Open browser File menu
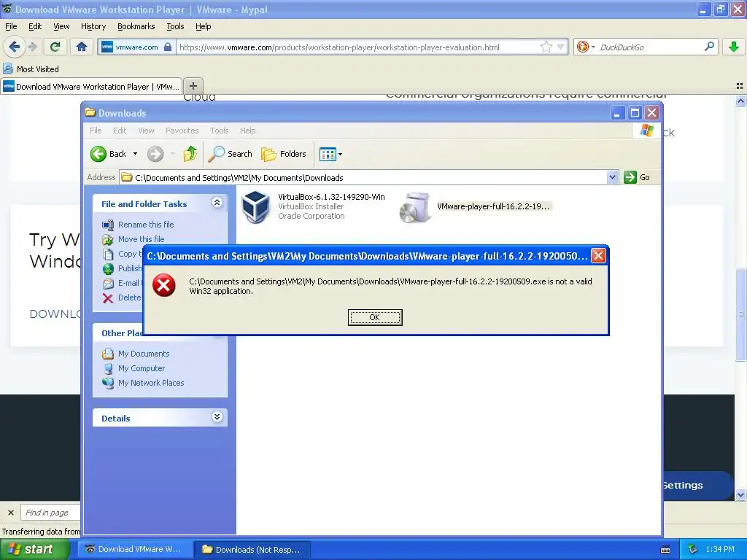Screen dimensions: 747x560 (11, 26)
